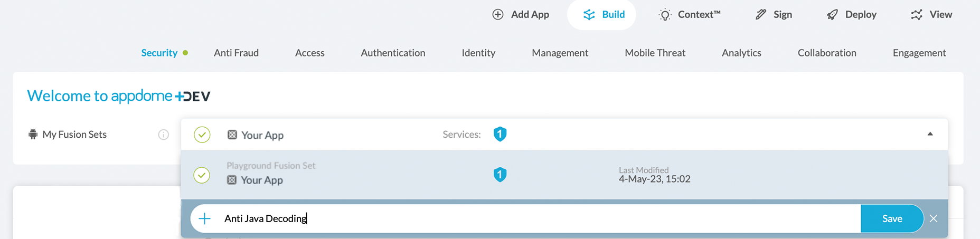Toggle the green checkmark beside top Your App
The height and width of the screenshot is (239, 980).
pyautogui.click(x=202, y=135)
